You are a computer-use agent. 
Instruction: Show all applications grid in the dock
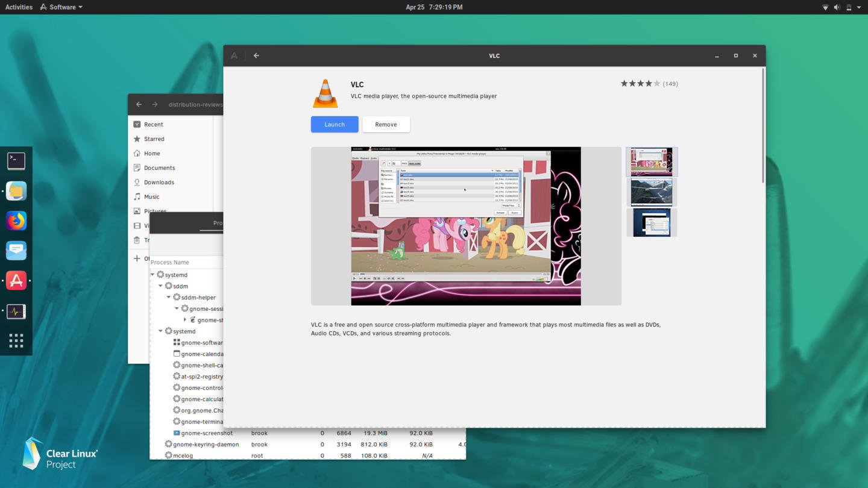(x=16, y=341)
